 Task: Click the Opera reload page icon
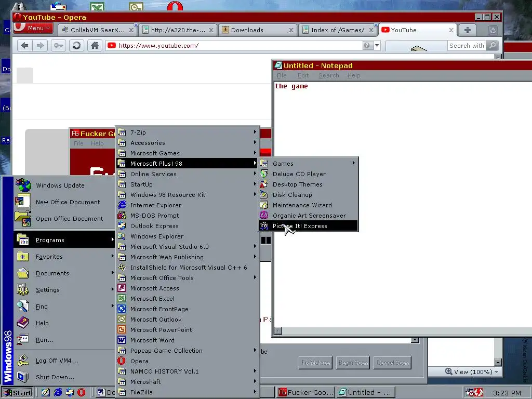point(76,46)
